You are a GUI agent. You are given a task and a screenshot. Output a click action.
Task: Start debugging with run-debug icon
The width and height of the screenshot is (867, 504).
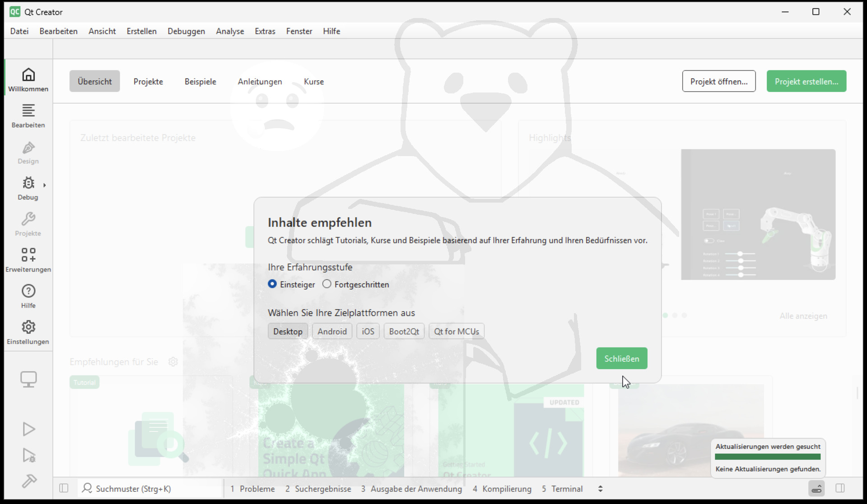coord(29,455)
